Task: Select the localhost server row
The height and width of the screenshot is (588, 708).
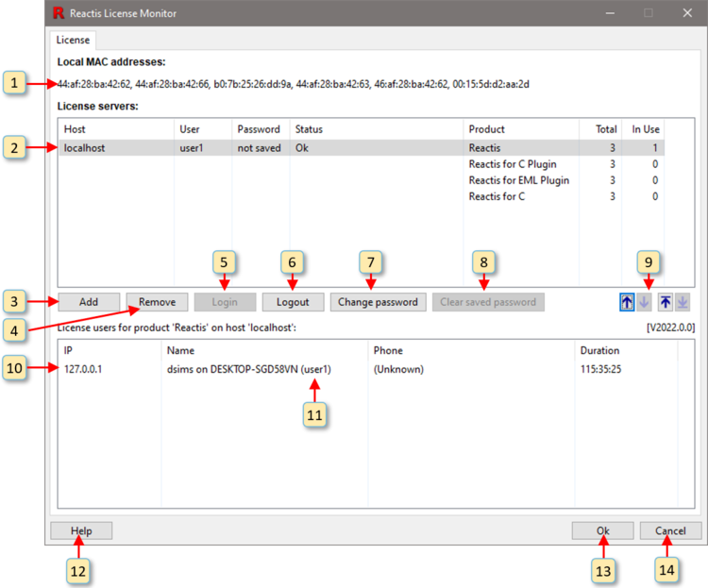Action: [x=362, y=147]
